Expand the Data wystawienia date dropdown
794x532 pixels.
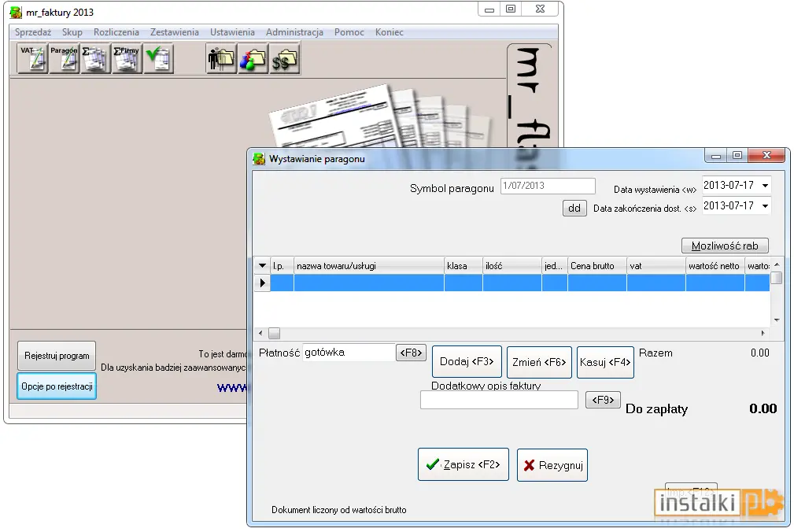[765, 185]
